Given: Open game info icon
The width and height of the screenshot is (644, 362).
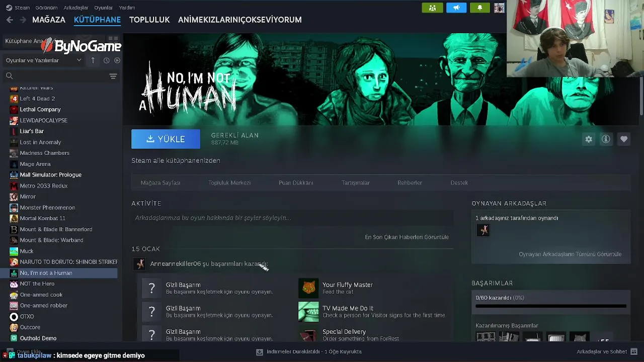Looking at the screenshot, I should coord(606,139).
